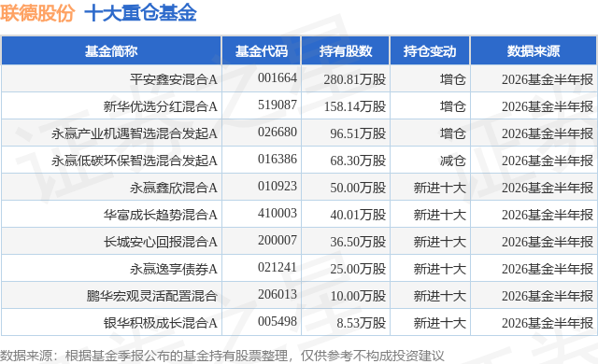Select 长城安心回报混合A fund name
This screenshot has width=598, height=364.
160,242
